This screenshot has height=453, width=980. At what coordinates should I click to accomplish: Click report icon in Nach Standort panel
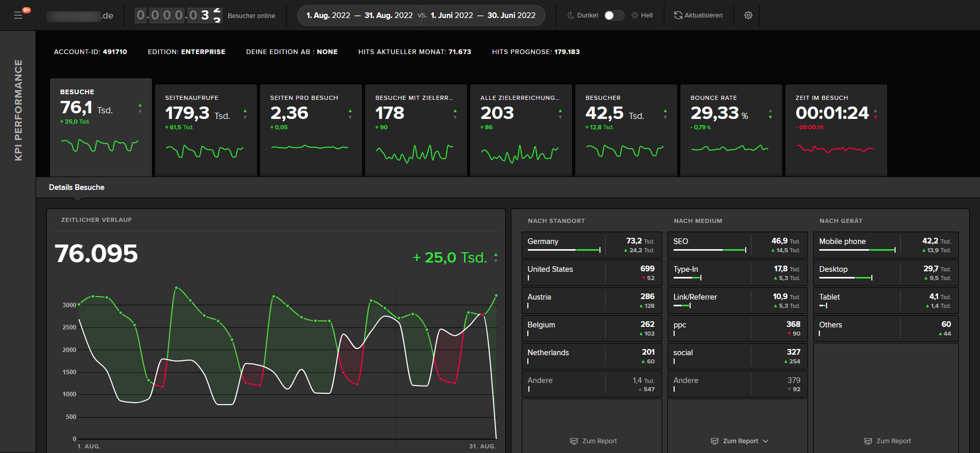(x=574, y=441)
